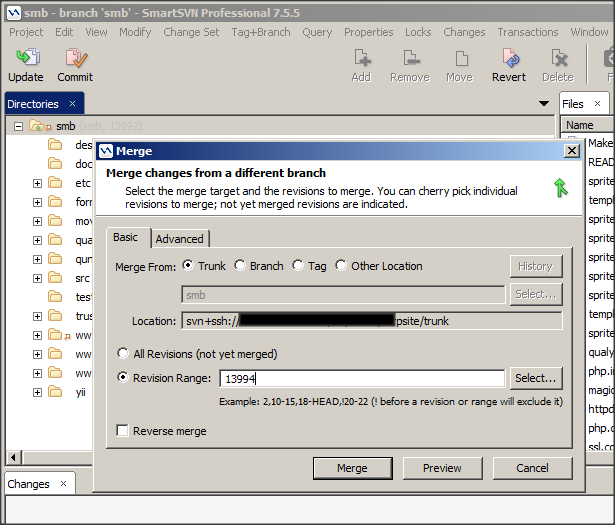Select the Branch radio button
This screenshot has height=525, width=615.
coord(240,265)
